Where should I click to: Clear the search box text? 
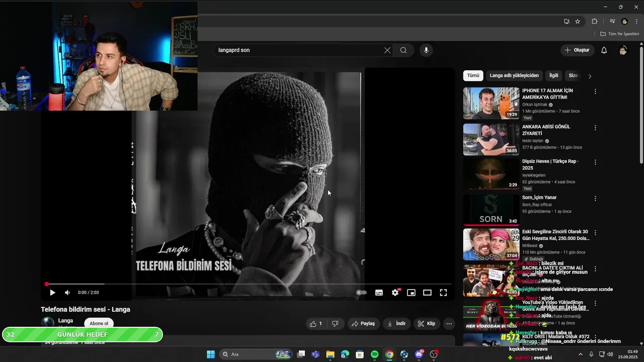tap(387, 50)
